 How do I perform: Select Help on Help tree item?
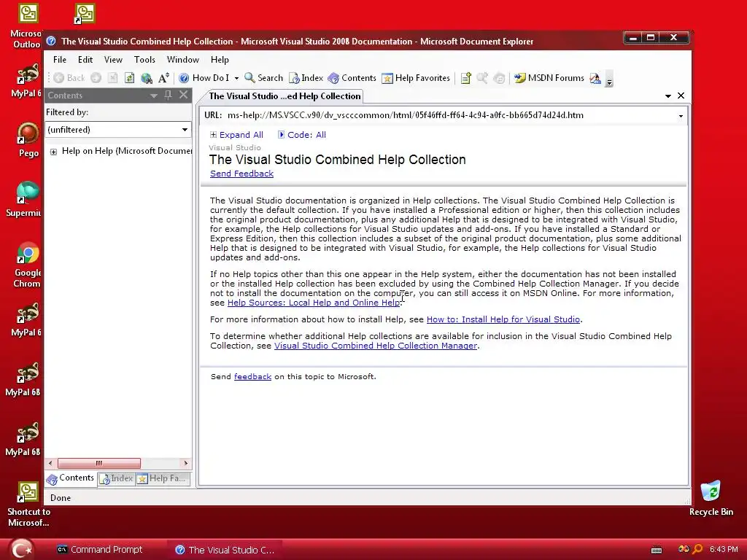coord(127,151)
